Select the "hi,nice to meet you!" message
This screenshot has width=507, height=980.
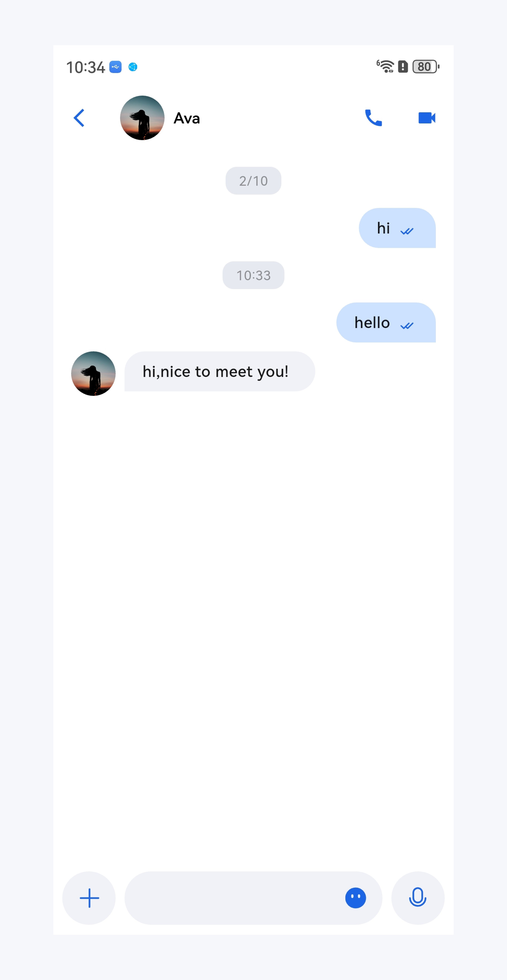[x=219, y=371]
